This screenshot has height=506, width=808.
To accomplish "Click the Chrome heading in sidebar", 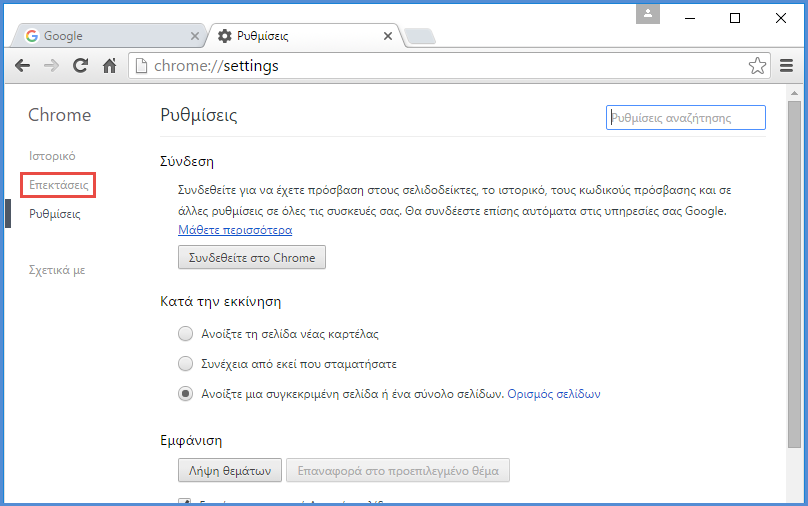I will 59,115.
